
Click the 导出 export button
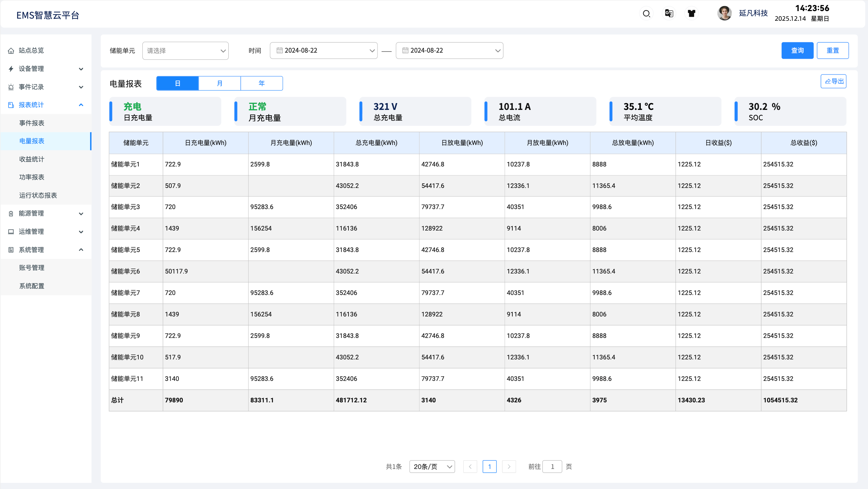(833, 81)
